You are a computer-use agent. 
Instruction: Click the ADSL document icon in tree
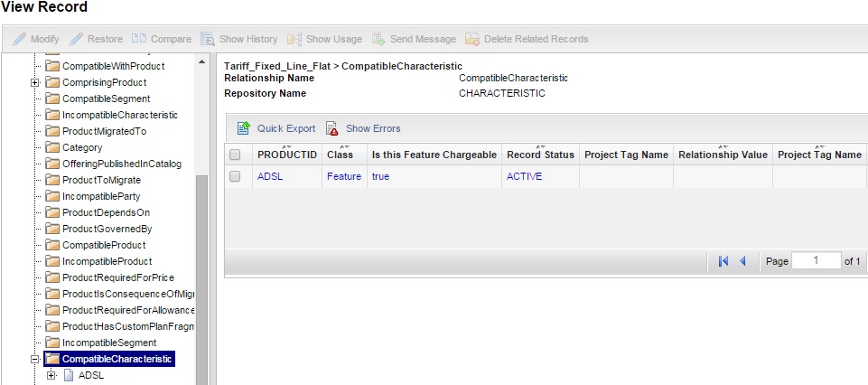[69, 375]
